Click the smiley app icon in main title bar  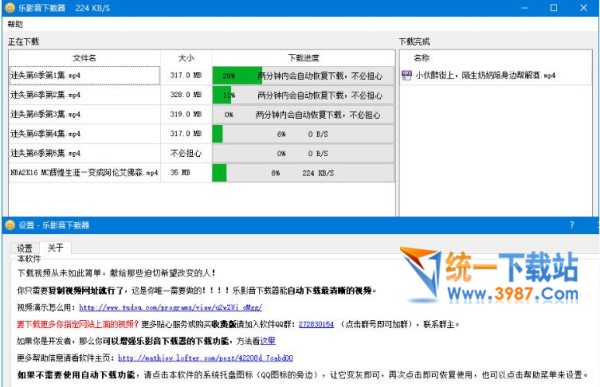click(10, 8)
